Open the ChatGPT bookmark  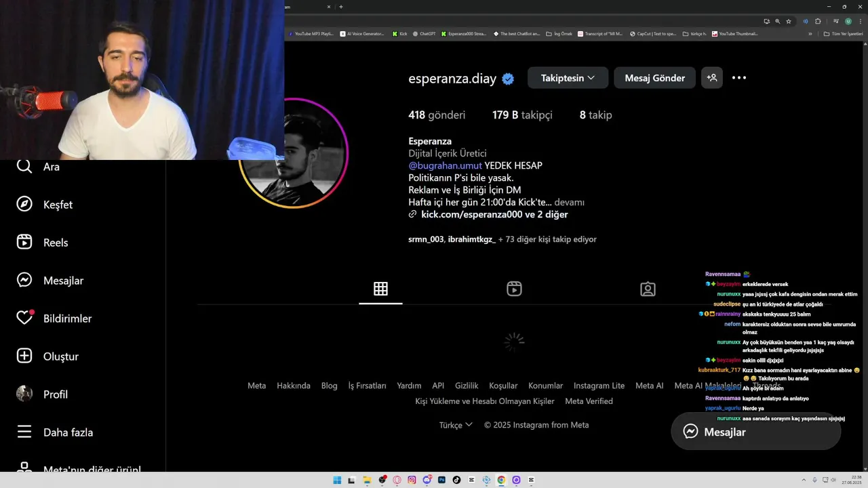coord(424,33)
